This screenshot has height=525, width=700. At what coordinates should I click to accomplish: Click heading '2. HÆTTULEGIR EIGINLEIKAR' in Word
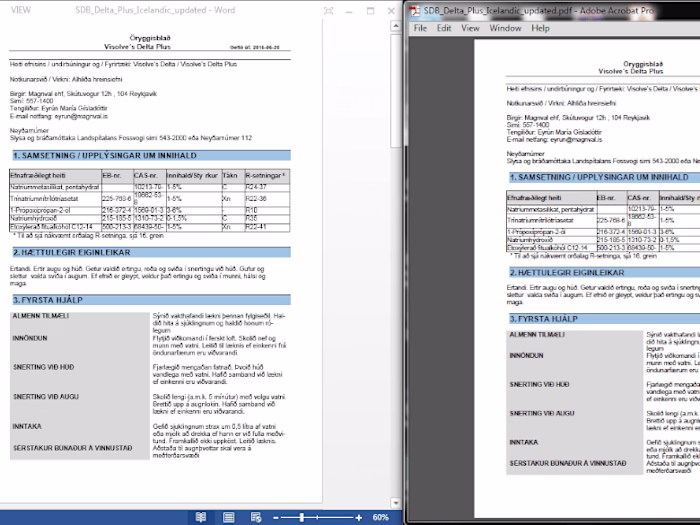(72, 253)
